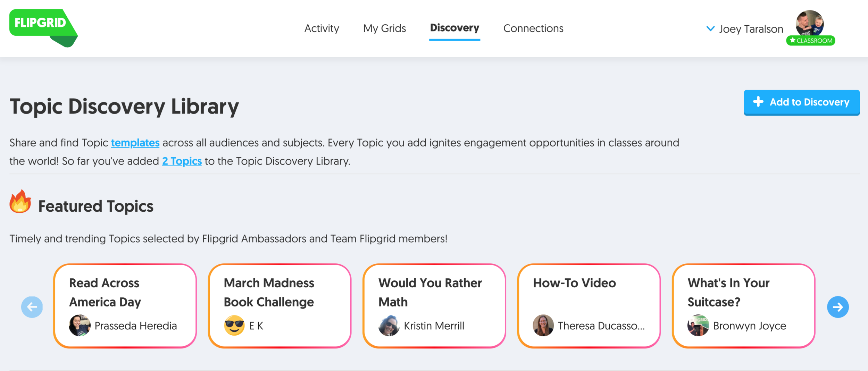Go to My Grids
The image size is (868, 371).
[384, 28]
